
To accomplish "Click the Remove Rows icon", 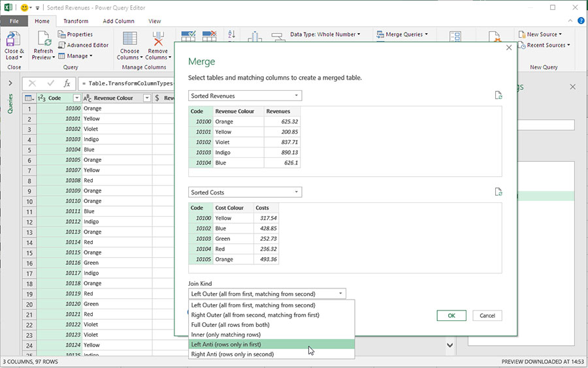I will (209, 37).
